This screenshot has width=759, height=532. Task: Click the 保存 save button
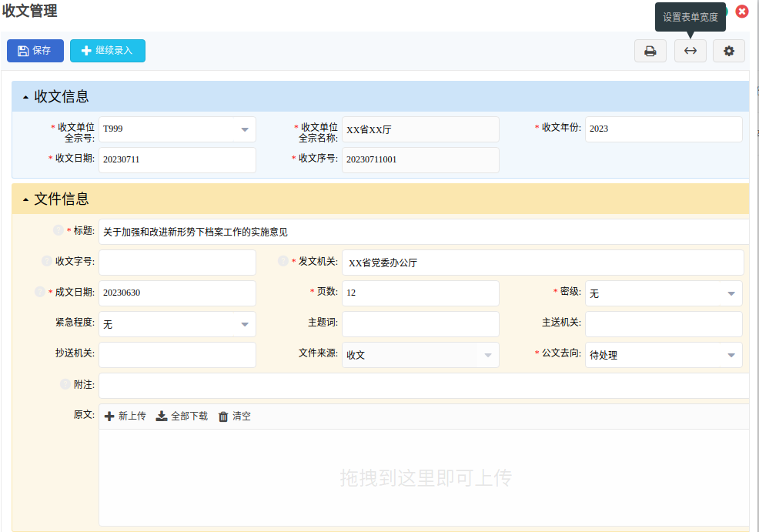[35, 51]
